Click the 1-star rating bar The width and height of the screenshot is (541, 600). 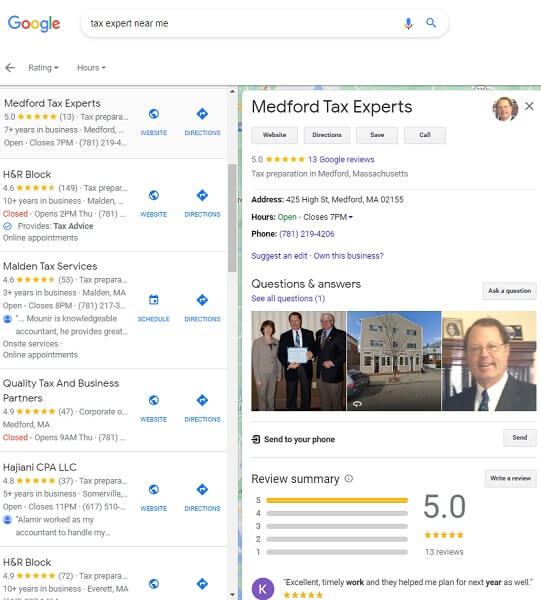(x=337, y=552)
